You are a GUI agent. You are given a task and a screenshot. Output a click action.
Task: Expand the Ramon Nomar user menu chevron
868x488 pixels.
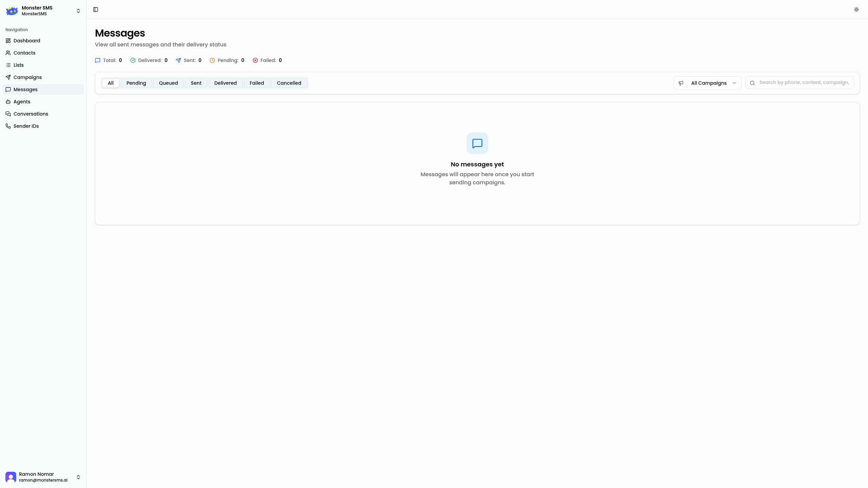pyautogui.click(x=78, y=477)
